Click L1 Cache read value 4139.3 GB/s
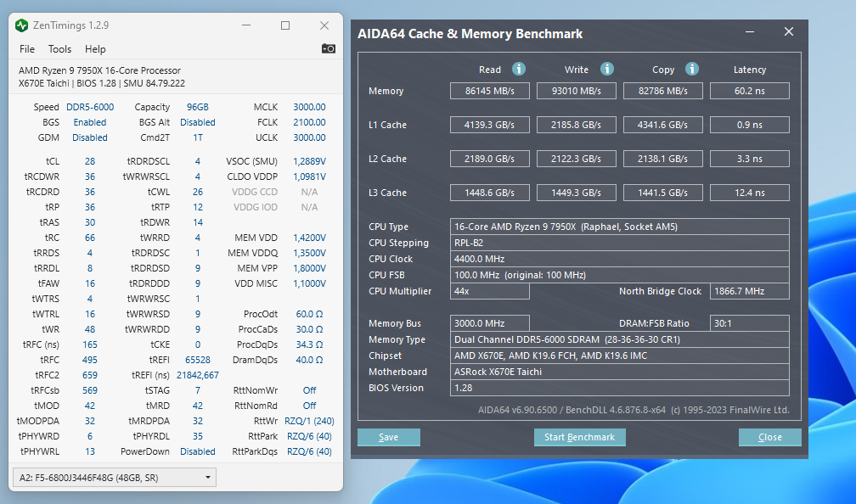The image size is (856, 504). click(x=490, y=125)
